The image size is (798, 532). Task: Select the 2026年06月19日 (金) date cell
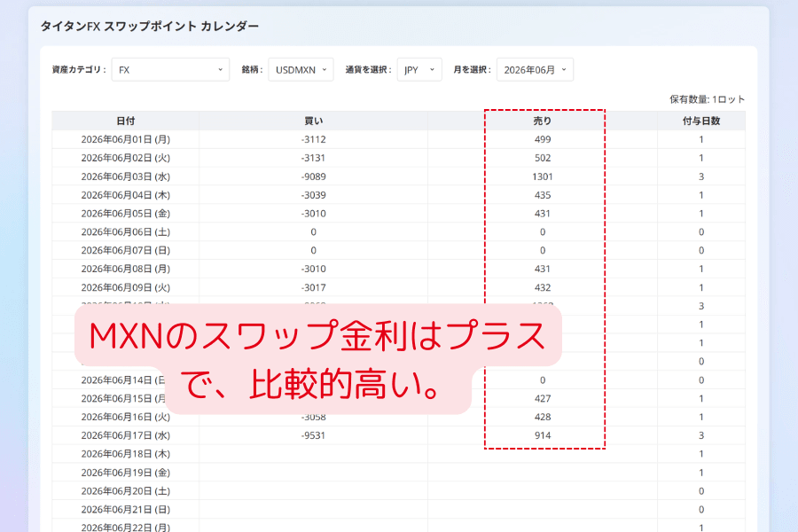click(125, 473)
